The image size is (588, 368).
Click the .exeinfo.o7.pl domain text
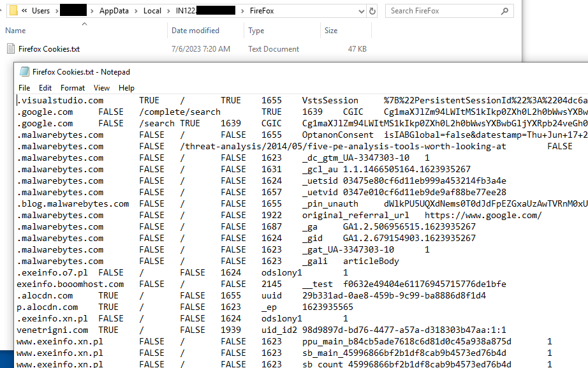coord(52,273)
